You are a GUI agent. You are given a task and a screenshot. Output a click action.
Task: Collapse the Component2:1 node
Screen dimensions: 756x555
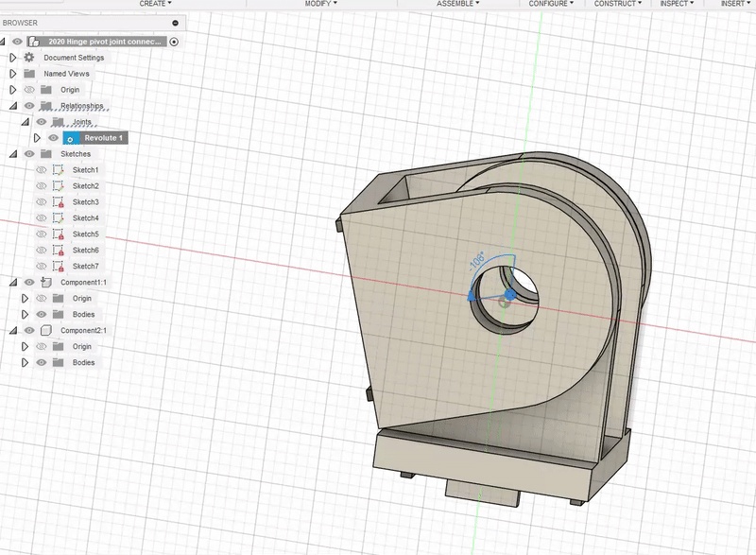pos(13,330)
